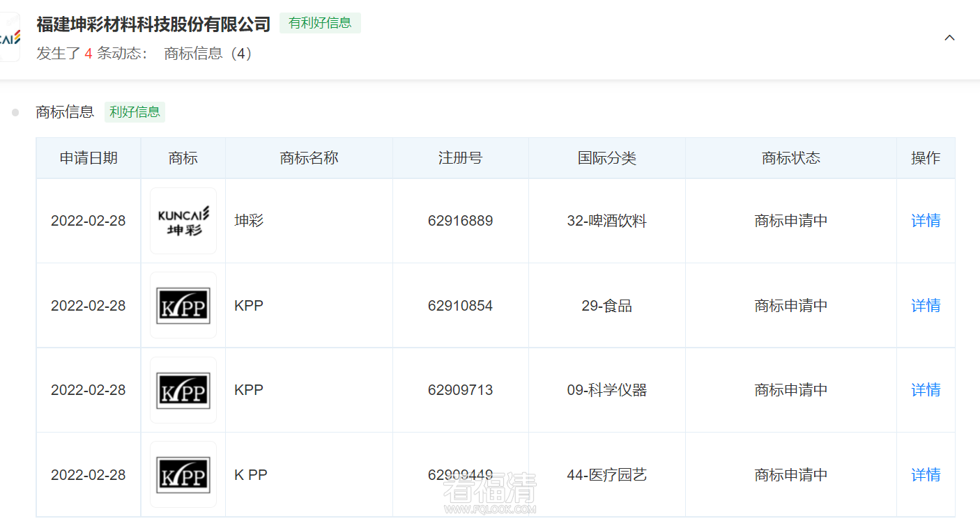Select the 商标状态 column header
This screenshot has height=528, width=980.
[x=790, y=158]
